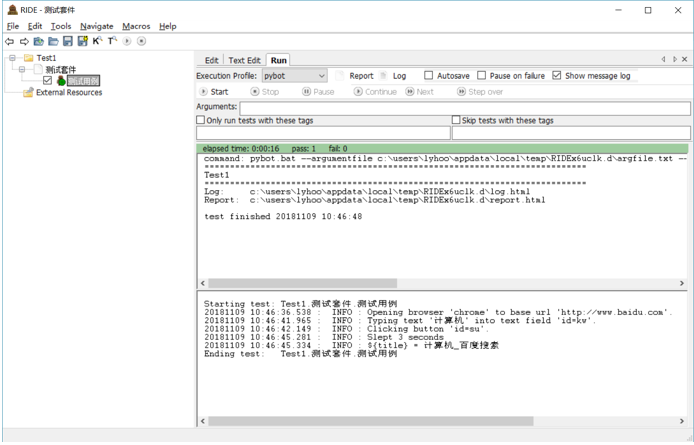Open the Execution Profile pybot dropdown
Image resolution: width=694 pixels, height=445 pixels.
294,76
